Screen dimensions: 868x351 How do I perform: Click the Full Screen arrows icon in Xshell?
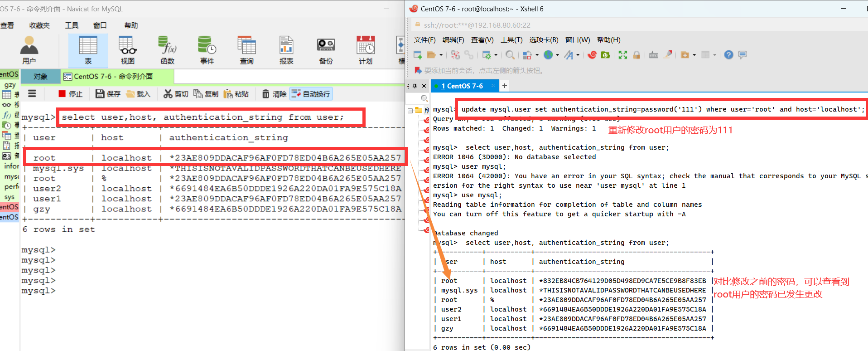[x=623, y=55]
